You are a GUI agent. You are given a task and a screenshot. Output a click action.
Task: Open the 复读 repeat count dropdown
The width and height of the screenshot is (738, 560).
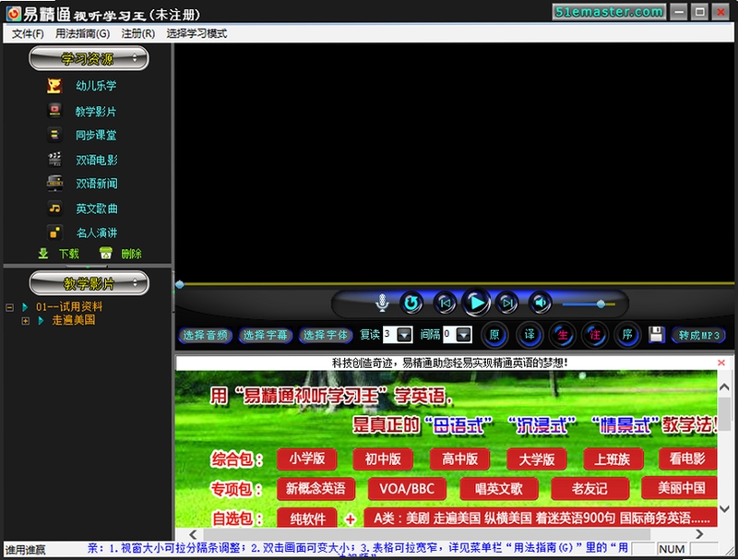click(404, 335)
